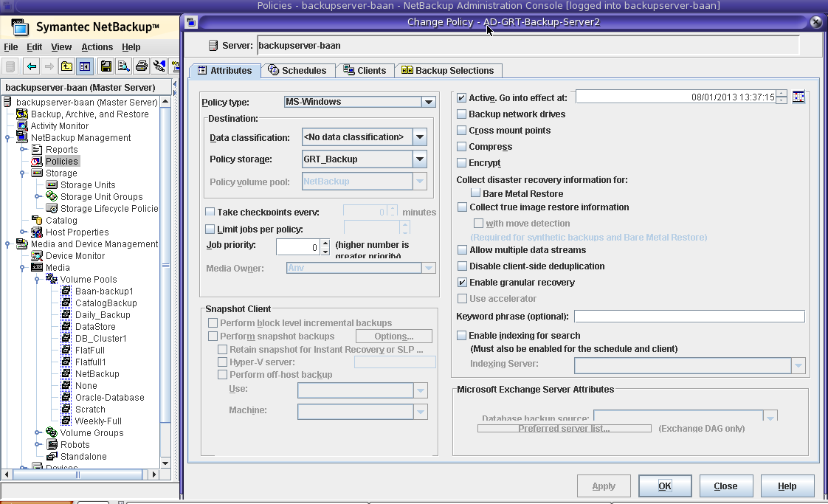
Task: Toggle the show/hide tree pane icon
Action: point(84,66)
